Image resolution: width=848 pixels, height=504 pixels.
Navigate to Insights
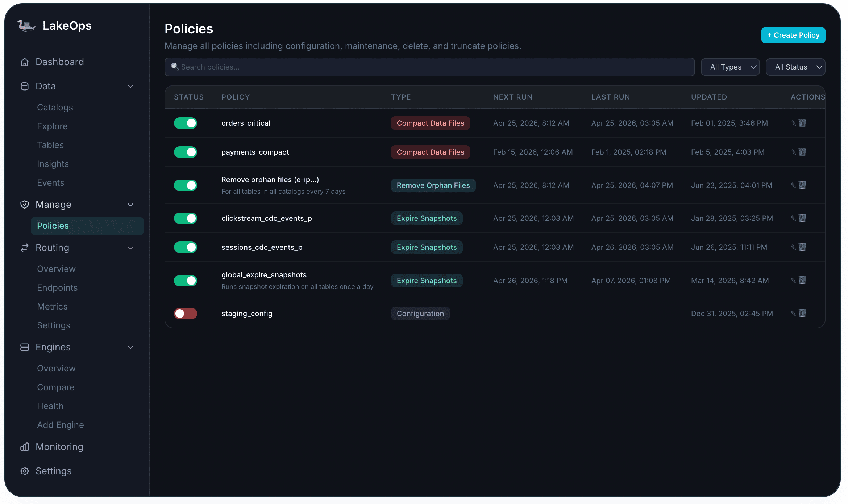tap(53, 164)
